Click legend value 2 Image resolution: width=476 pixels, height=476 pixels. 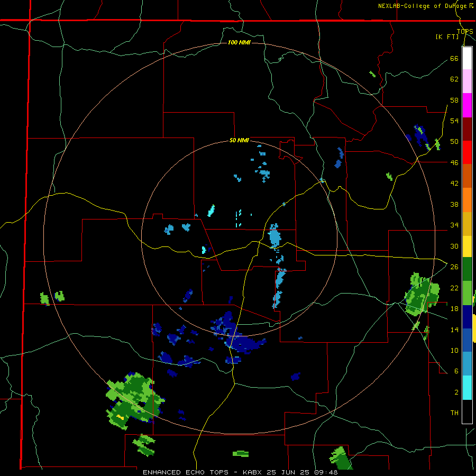[456, 392]
